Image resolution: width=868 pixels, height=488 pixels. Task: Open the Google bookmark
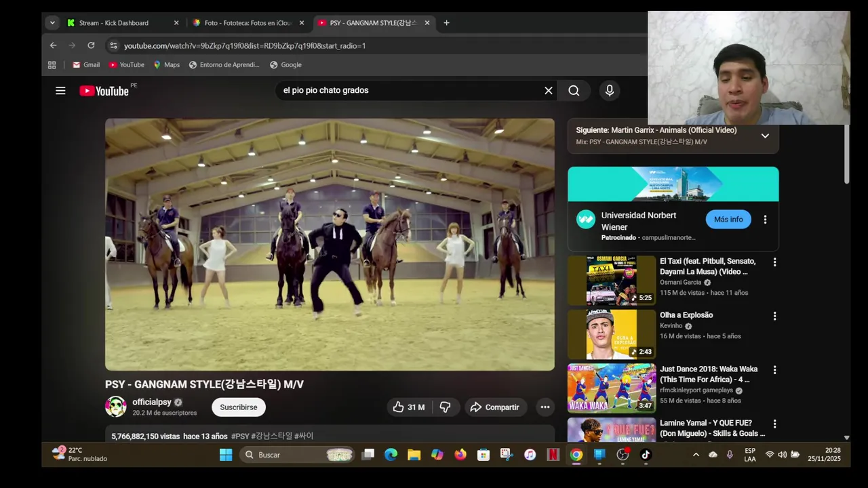[x=285, y=65]
